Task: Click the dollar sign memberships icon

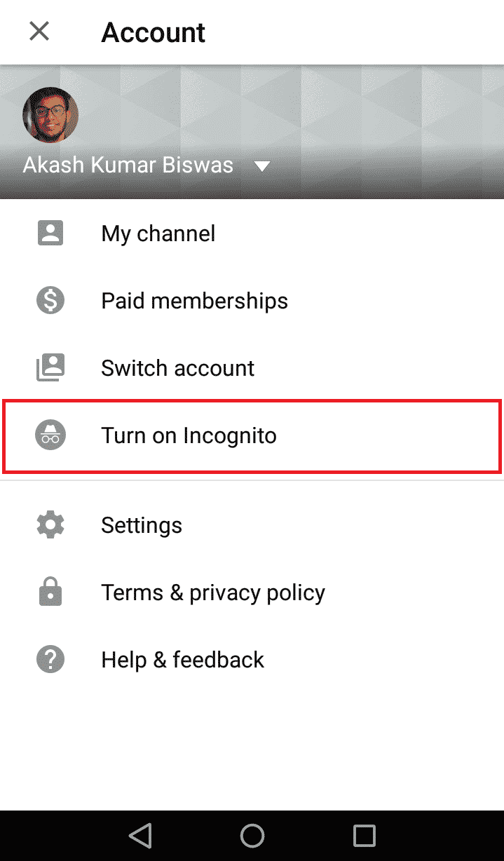Action: (50, 301)
